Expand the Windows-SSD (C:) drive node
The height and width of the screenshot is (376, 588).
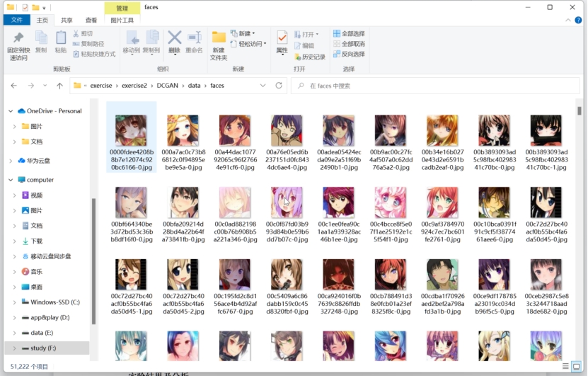pyautogui.click(x=15, y=302)
